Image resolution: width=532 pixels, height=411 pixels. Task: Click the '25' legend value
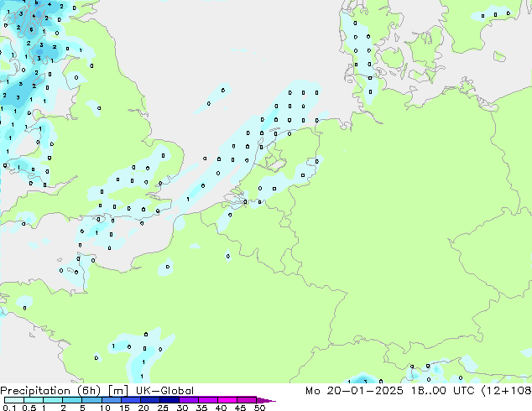[x=163, y=408]
